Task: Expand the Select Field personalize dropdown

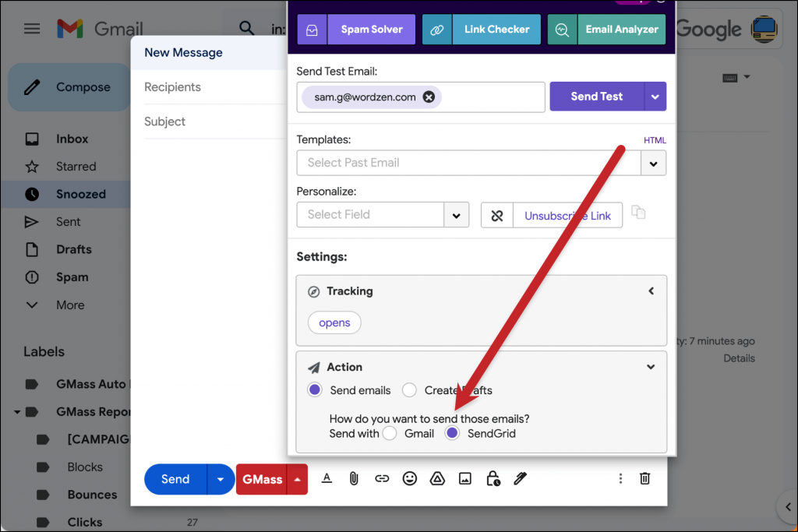Action: pyautogui.click(x=456, y=215)
